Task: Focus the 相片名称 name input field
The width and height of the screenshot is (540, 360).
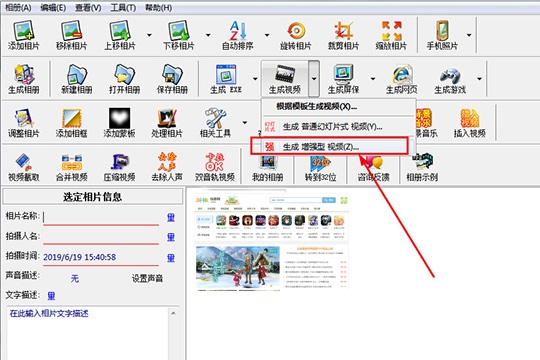Action: click(101, 217)
